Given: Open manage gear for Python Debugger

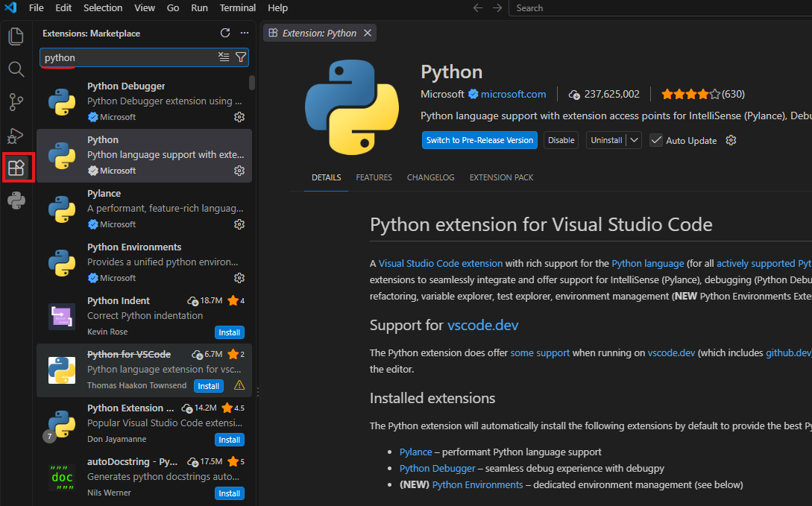Looking at the screenshot, I should pyautogui.click(x=239, y=117).
